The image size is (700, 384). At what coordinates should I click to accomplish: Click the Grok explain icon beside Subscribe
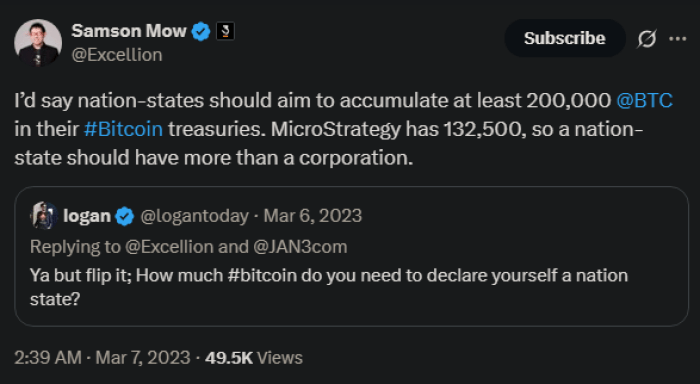pos(647,38)
